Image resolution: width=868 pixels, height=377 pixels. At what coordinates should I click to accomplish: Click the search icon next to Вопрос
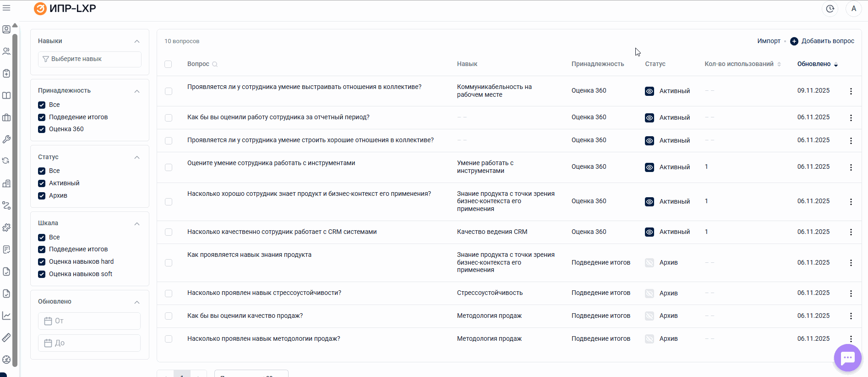coord(215,64)
